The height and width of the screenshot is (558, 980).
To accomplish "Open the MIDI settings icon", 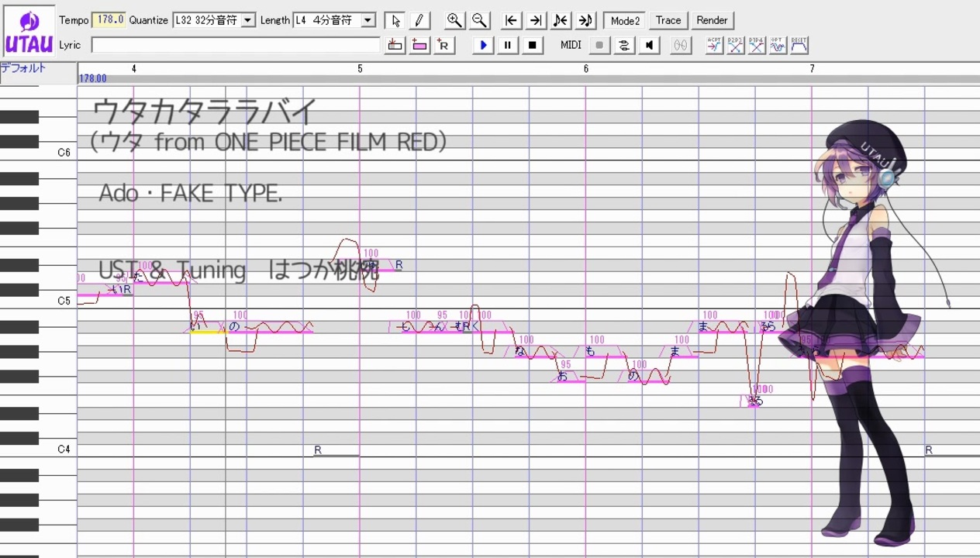I will 624,45.
